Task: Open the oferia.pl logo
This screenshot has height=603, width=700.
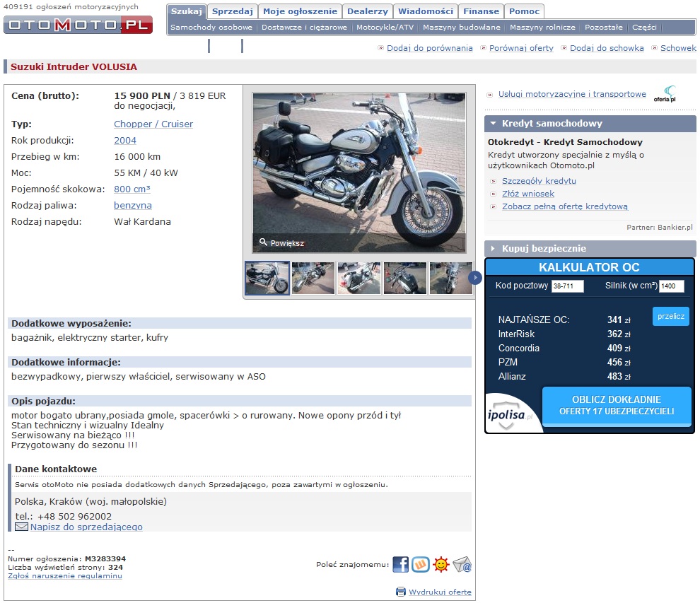Action: pos(665,94)
